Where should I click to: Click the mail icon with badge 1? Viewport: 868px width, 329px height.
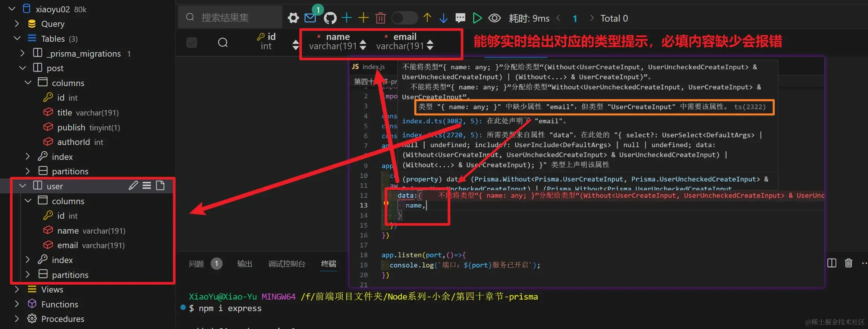click(310, 18)
